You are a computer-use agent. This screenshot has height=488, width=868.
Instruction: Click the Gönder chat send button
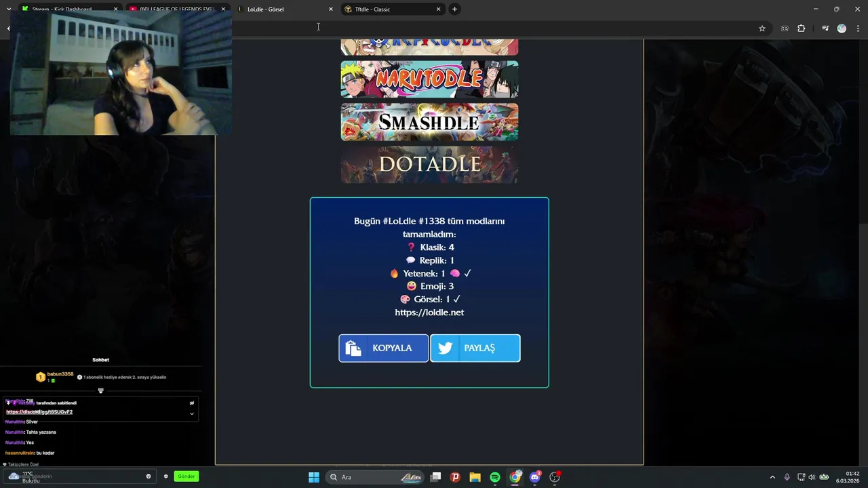pyautogui.click(x=186, y=476)
